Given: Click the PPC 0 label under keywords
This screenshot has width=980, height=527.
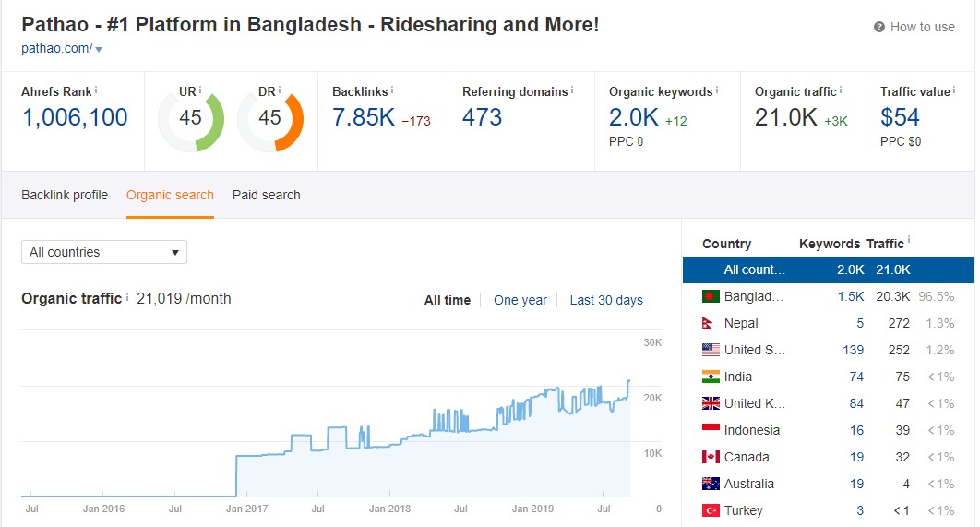Looking at the screenshot, I should (626, 142).
